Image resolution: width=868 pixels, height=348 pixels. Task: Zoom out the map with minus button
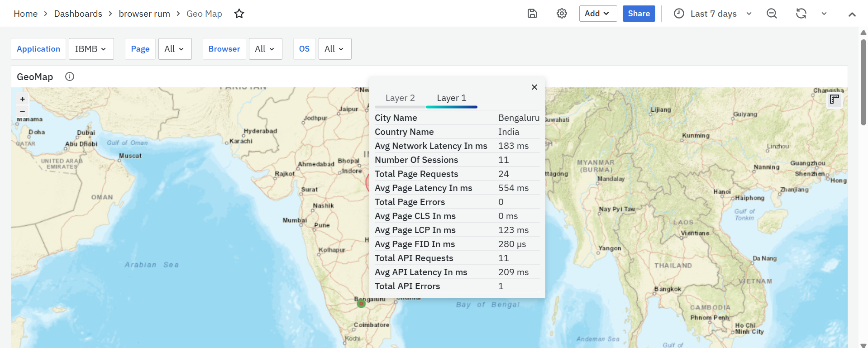pyautogui.click(x=22, y=111)
